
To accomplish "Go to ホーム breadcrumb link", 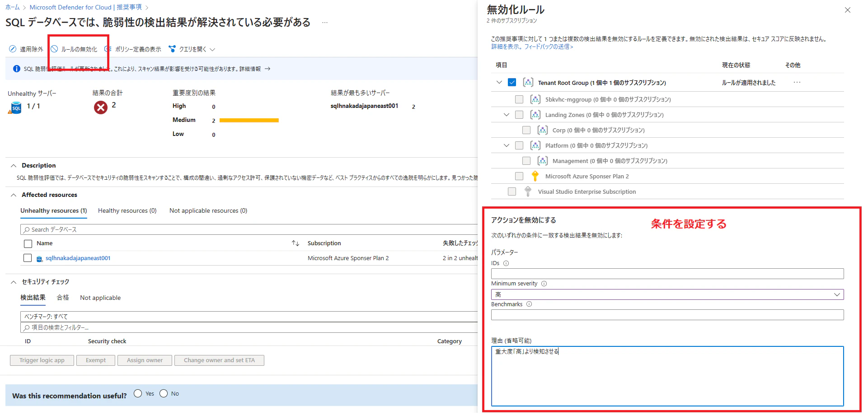I will [13, 7].
